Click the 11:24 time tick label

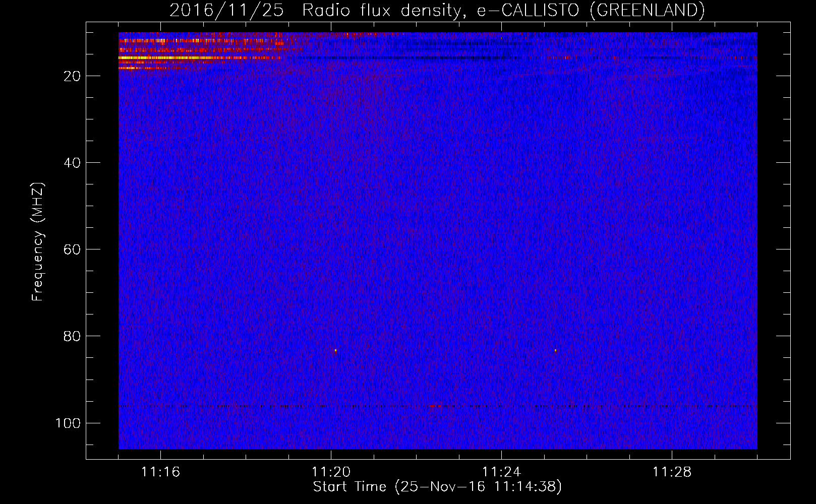[x=501, y=472]
